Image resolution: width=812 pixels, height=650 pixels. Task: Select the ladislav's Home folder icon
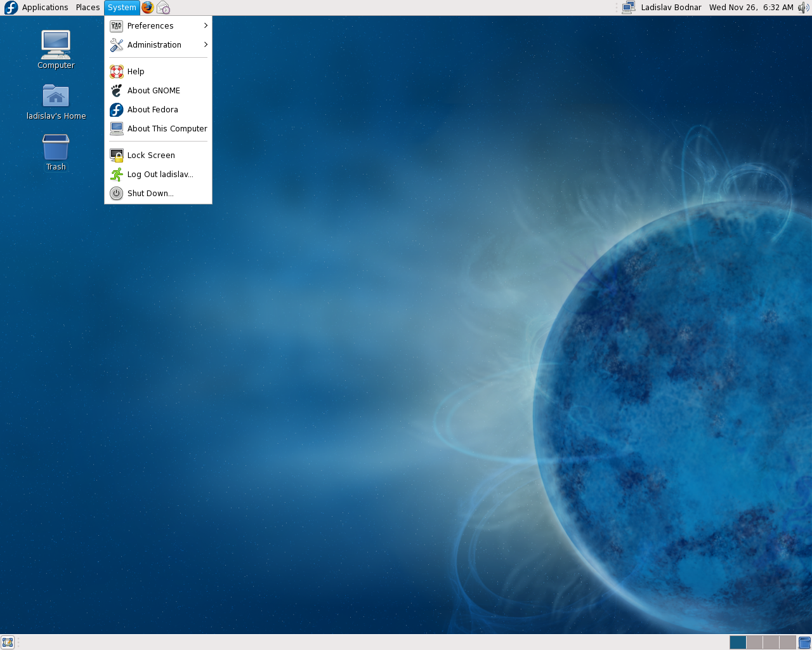[x=56, y=102]
